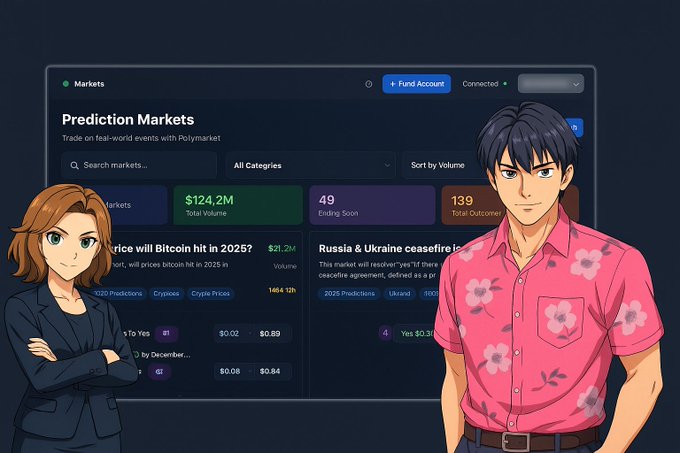The width and height of the screenshot is (680, 453).
Task: Click the purple 4 badge in Ukraine card
Action: 385,333
